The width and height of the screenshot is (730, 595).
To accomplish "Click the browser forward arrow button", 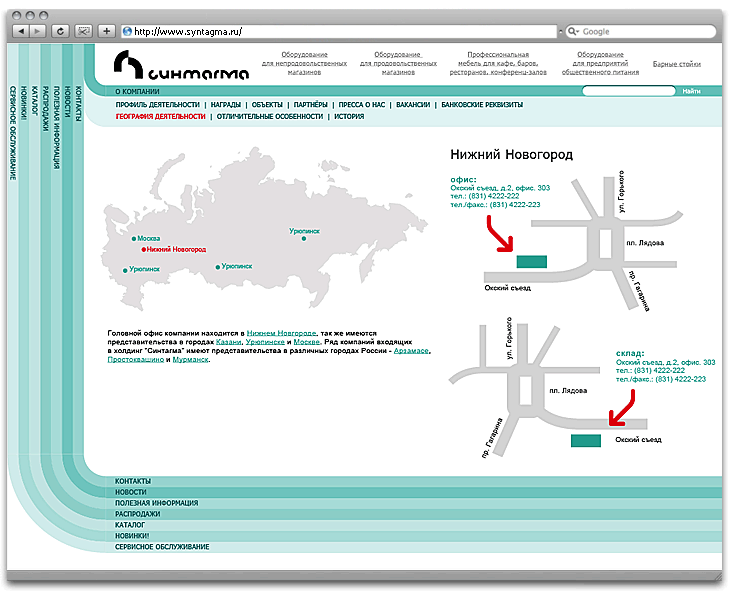I will tap(38, 31).
